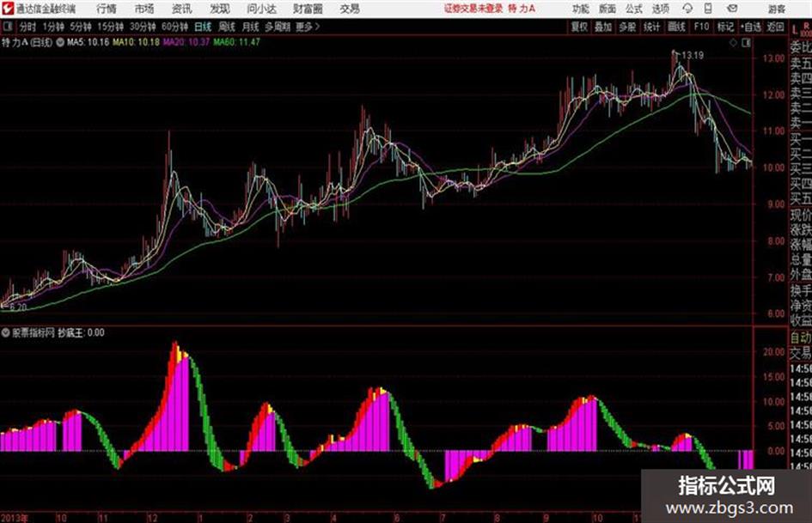The height and width of the screenshot is (523, 812).
Task: Open the 选项 menu
Action: point(660,9)
